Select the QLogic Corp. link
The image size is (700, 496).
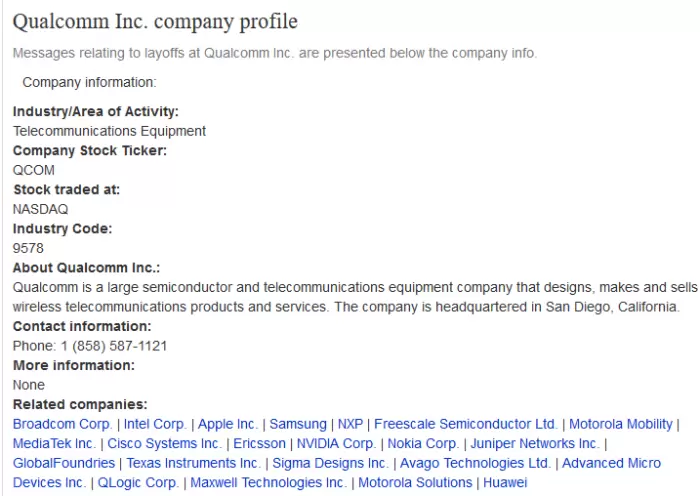[138, 483]
